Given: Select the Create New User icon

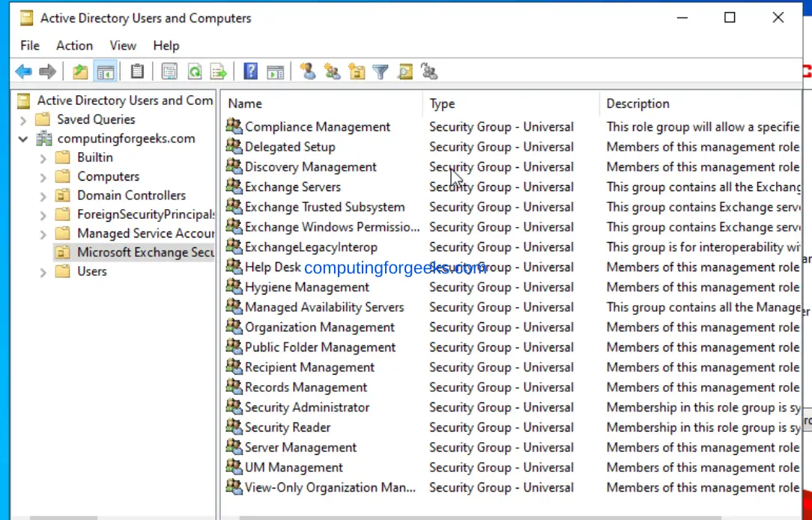Looking at the screenshot, I should [307, 70].
